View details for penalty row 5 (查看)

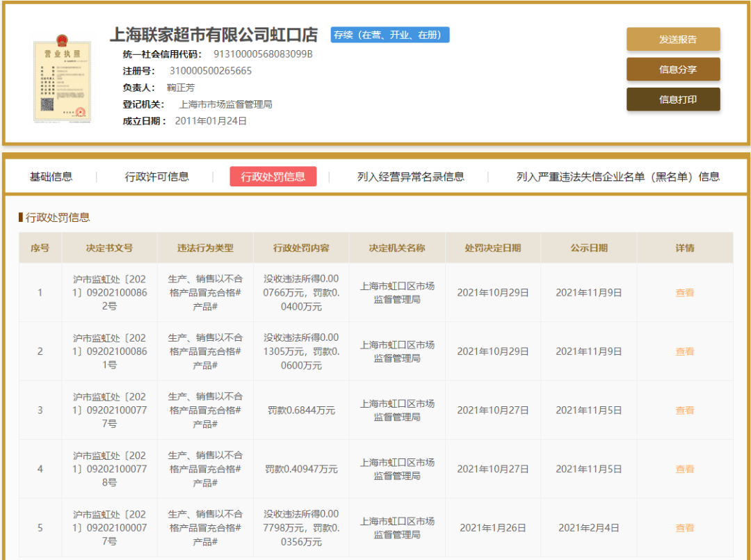[x=684, y=528]
